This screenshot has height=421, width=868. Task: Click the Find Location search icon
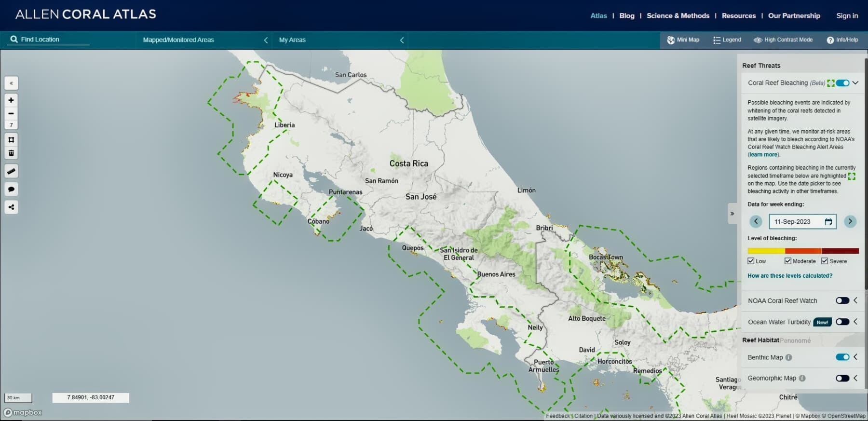(x=14, y=40)
